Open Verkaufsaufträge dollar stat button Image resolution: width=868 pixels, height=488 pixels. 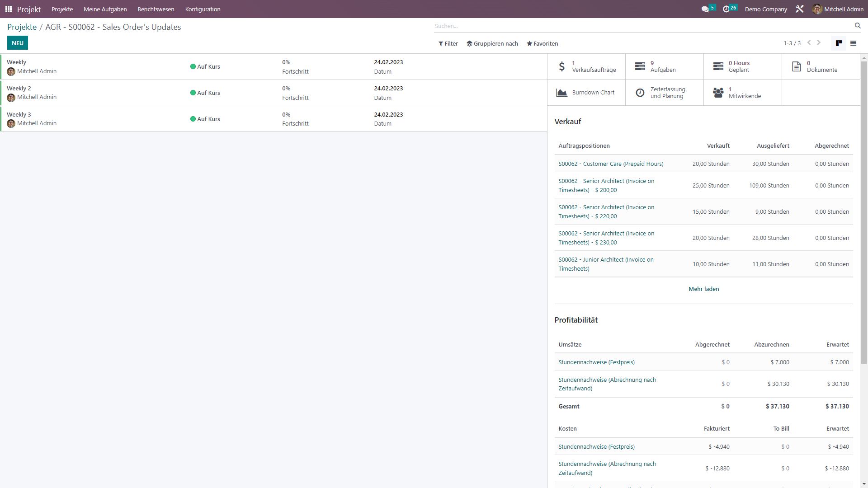tap(586, 66)
